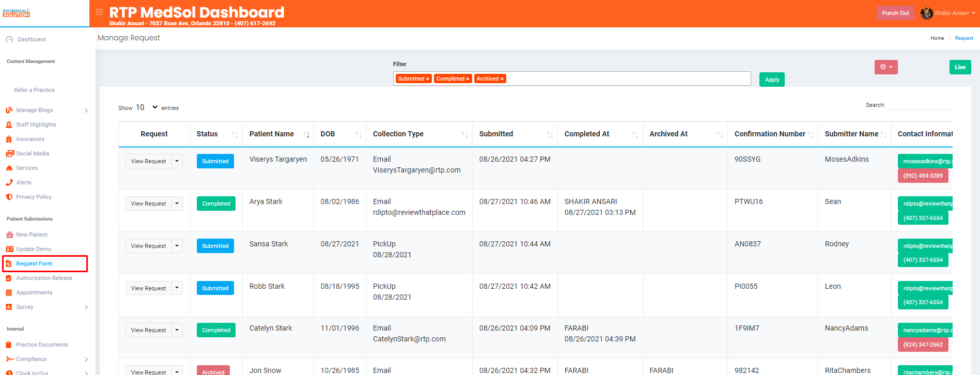The height and width of the screenshot is (375, 980).
Task: Open View Request dropdown for Sansa Stark
Action: pos(177,246)
